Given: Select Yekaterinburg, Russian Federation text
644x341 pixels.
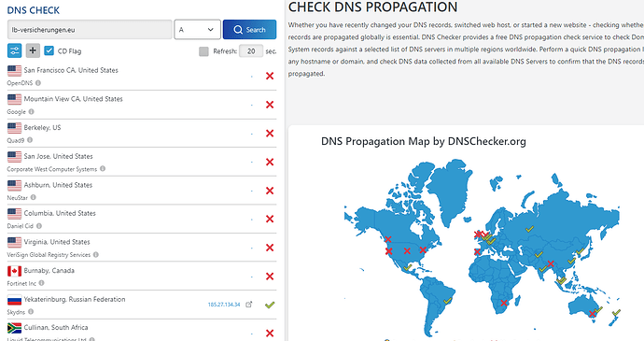Looking at the screenshot, I should click(75, 300).
